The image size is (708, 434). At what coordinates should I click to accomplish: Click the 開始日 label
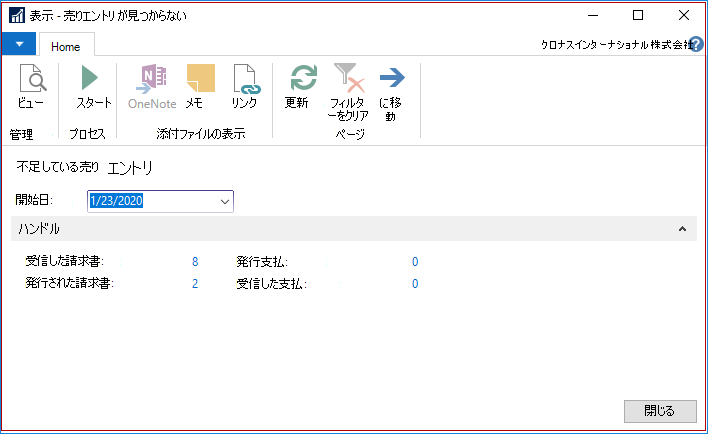pos(34,200)
